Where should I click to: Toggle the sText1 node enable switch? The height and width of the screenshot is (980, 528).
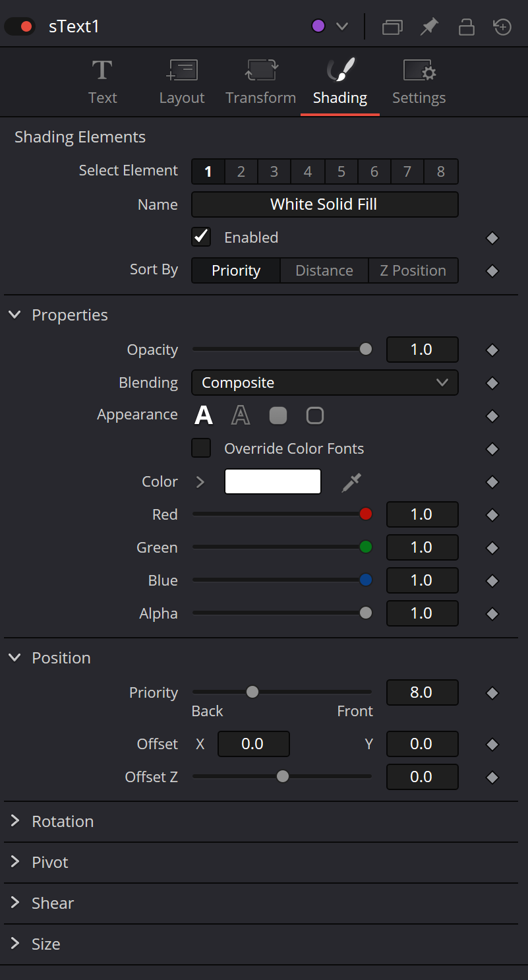pos(20,27)
